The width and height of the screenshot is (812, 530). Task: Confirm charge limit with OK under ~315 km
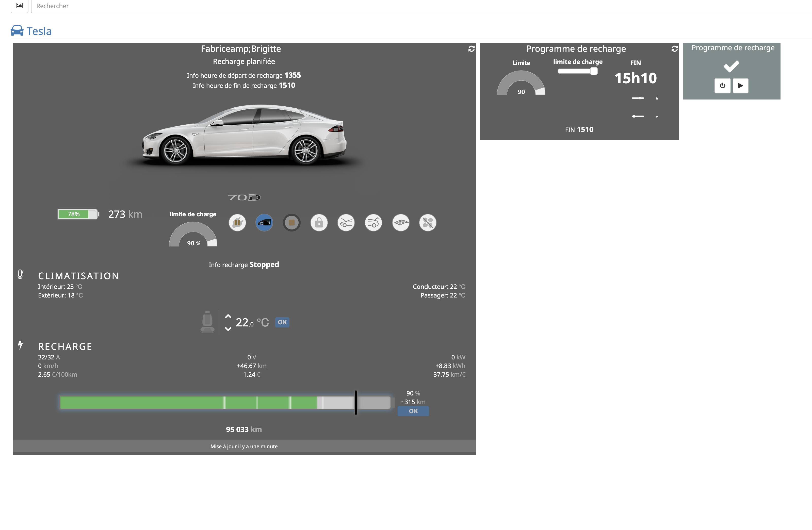[413, 411]
